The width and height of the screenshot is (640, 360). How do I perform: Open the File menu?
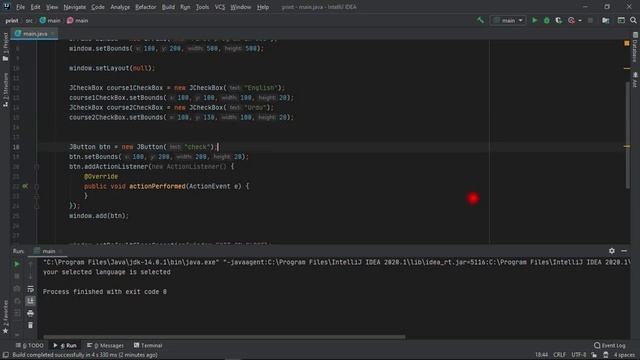(20, 7)
